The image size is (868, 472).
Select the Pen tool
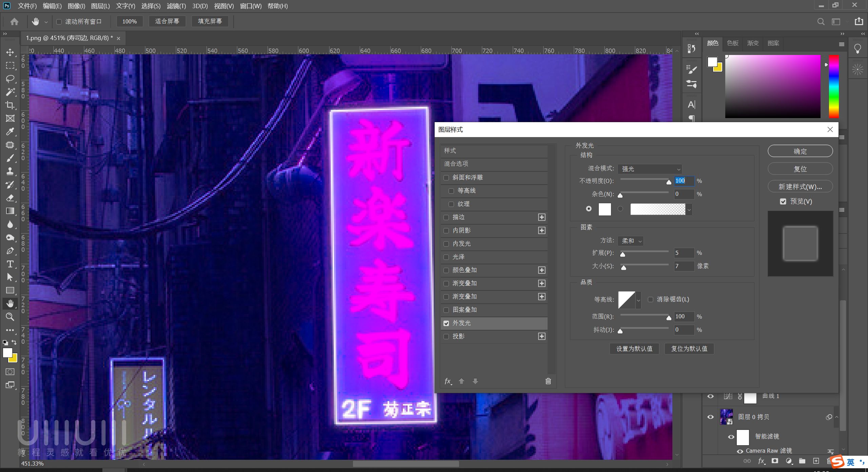pos(10,251)
